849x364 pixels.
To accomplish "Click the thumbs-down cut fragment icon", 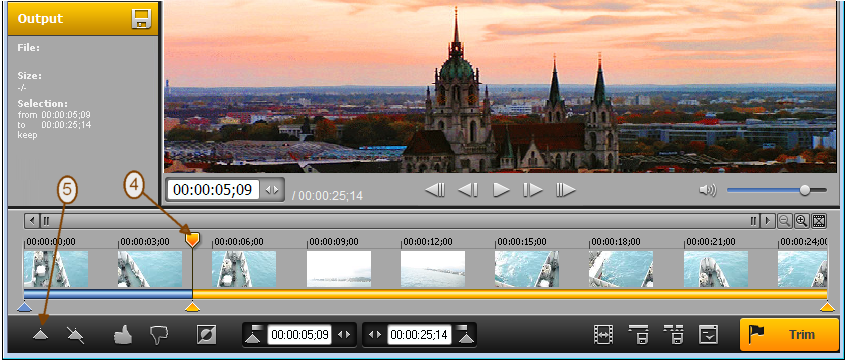I will [x=159, y=335].
